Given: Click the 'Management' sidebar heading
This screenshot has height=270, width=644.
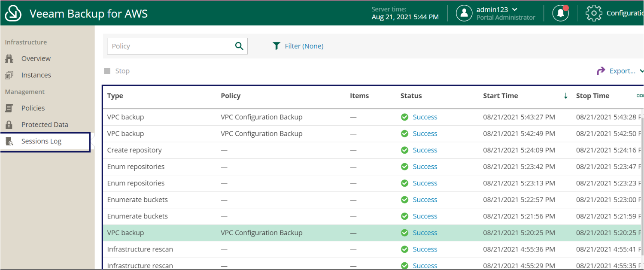Looking at the screenshot, I should pyautogui.click(x=25, y=92).
